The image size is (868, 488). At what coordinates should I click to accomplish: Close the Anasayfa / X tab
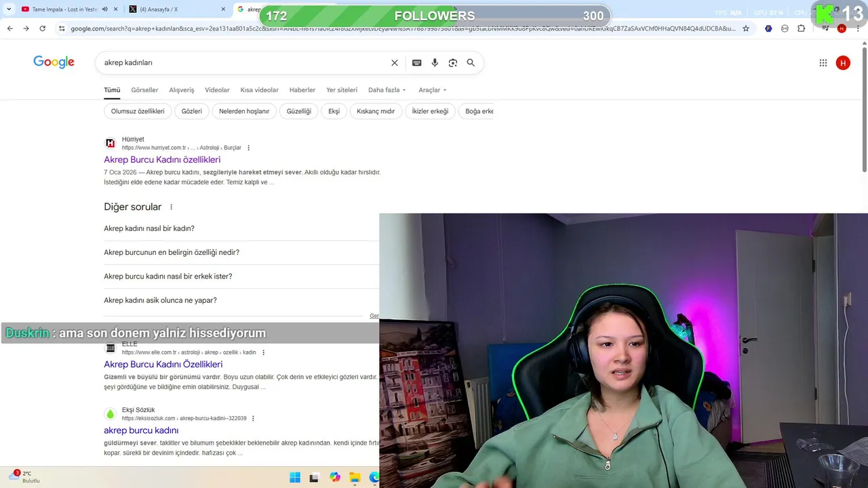click(223, 9)
